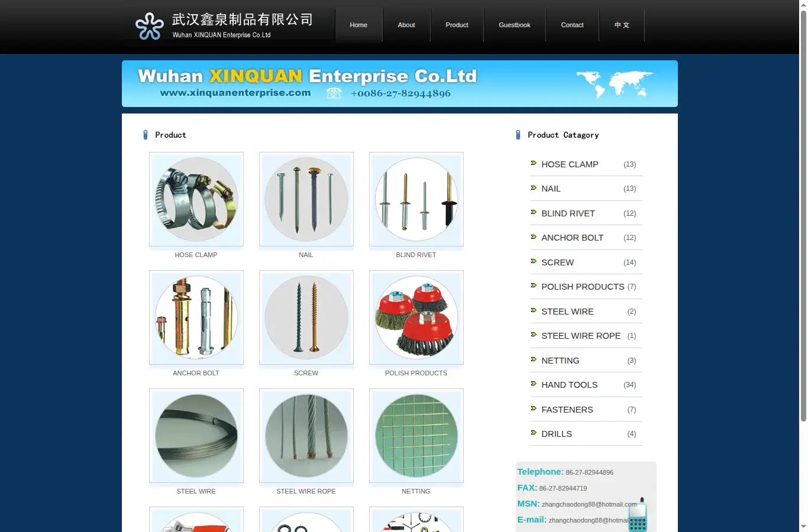Open the screw product thumbnail
This screenshot has width=808, height=532.
[x=306, y=317]
